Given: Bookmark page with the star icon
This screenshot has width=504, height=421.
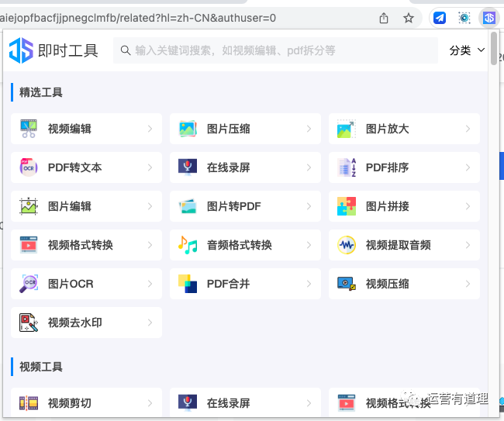Looking at the screenshot, I should pyautogui.click(x=409, y=18).
